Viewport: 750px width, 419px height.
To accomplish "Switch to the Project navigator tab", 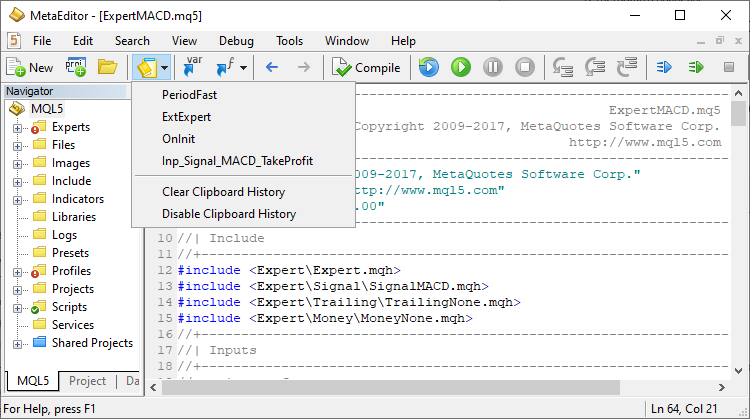I will [87, 381].
